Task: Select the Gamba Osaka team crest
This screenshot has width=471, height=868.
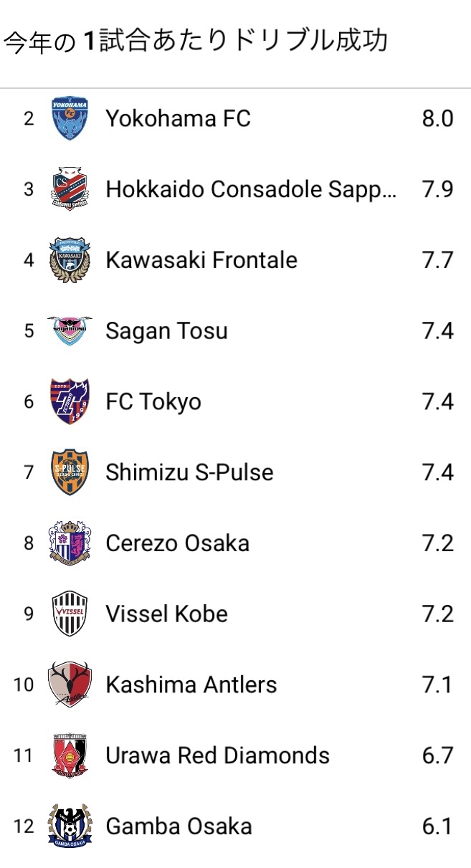Action: click(70, 826)
